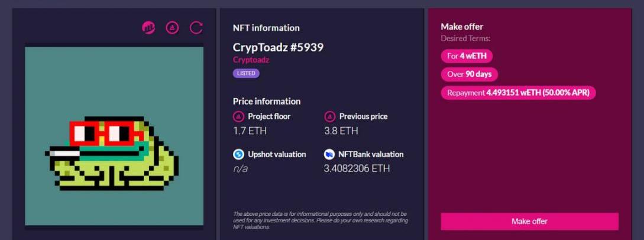The width and height of the screenshot is (644, 240).
Task: Open the CrypToadz #5939 toad image
Action: pos(114,136)
